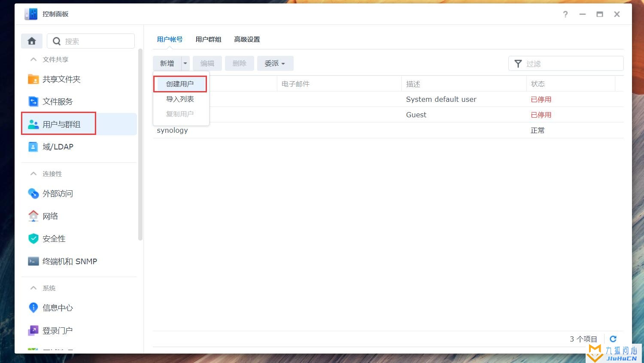Choose 复制用户 from the menu

pyautogui.click(x=180, y=114)
